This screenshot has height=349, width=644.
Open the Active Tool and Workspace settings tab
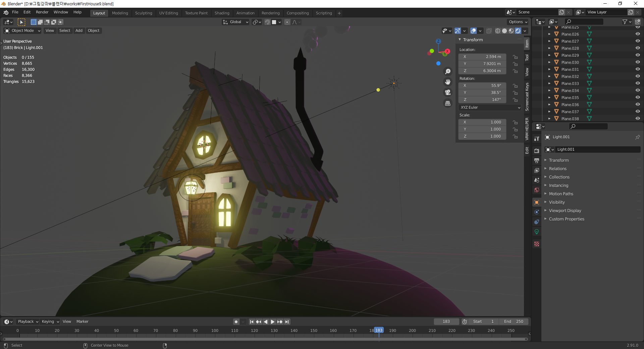click(537, 138)
